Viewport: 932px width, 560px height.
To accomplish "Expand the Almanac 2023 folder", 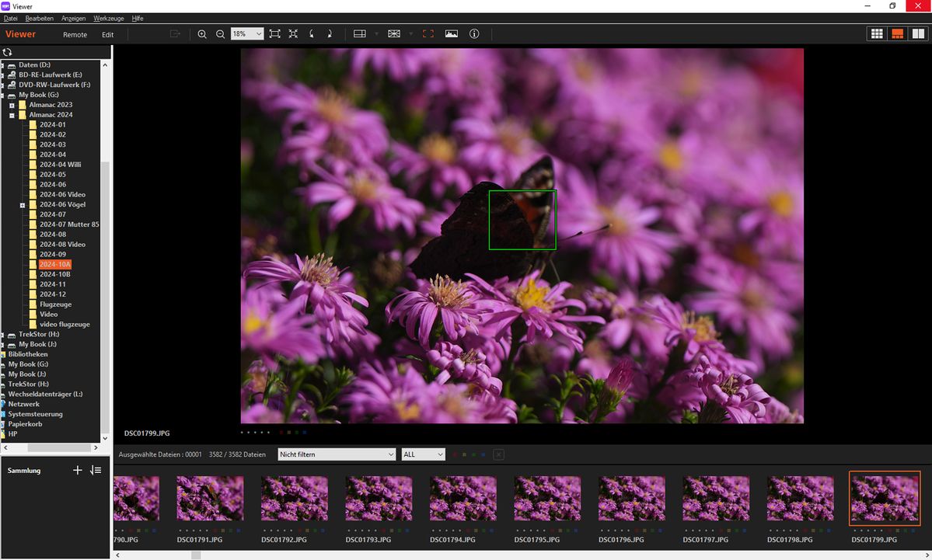I will pyautogui.click(x=12, y=105).
